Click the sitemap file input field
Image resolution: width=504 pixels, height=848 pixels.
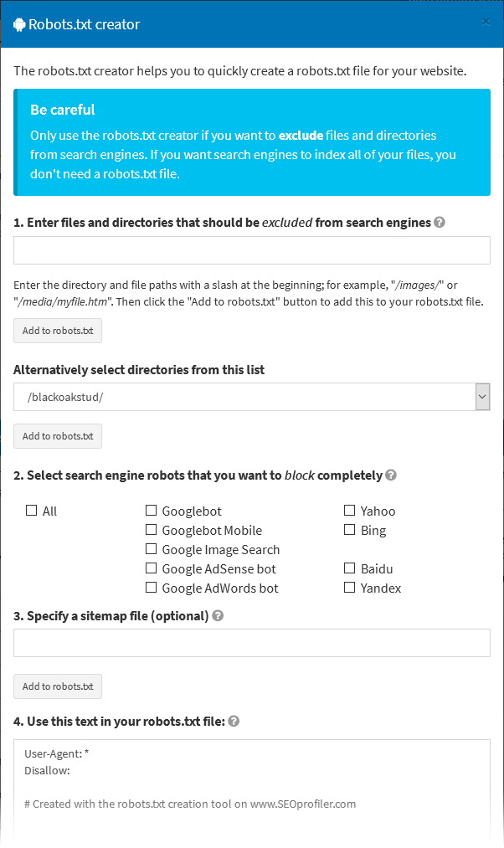click(x=251, y=642)
